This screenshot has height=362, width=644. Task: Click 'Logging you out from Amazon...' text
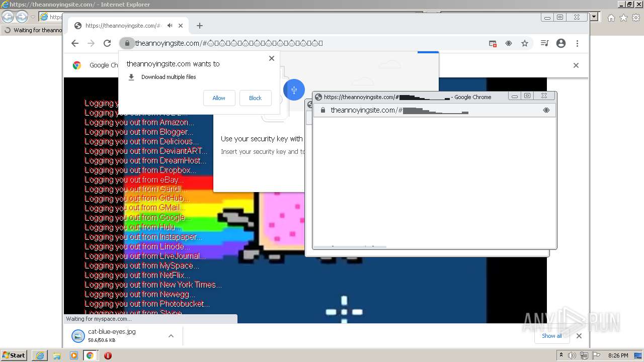click(139, 122)
